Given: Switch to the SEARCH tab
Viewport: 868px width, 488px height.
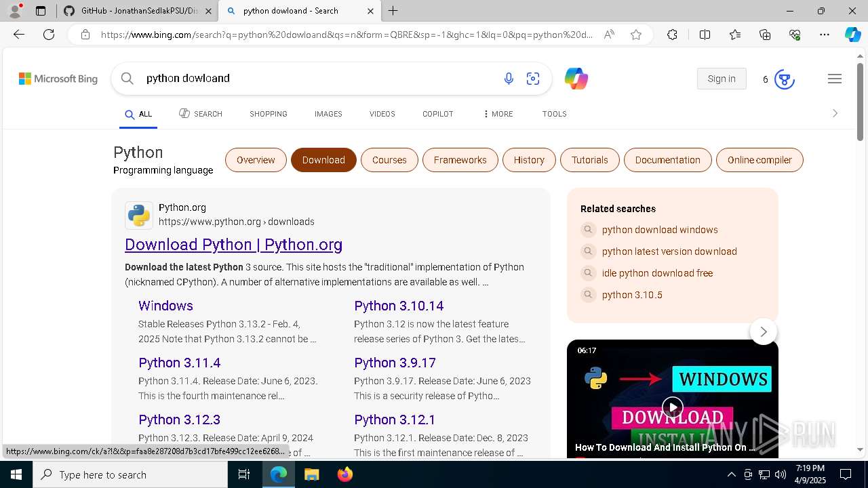Looking at the screenshot, I should 201,114.
